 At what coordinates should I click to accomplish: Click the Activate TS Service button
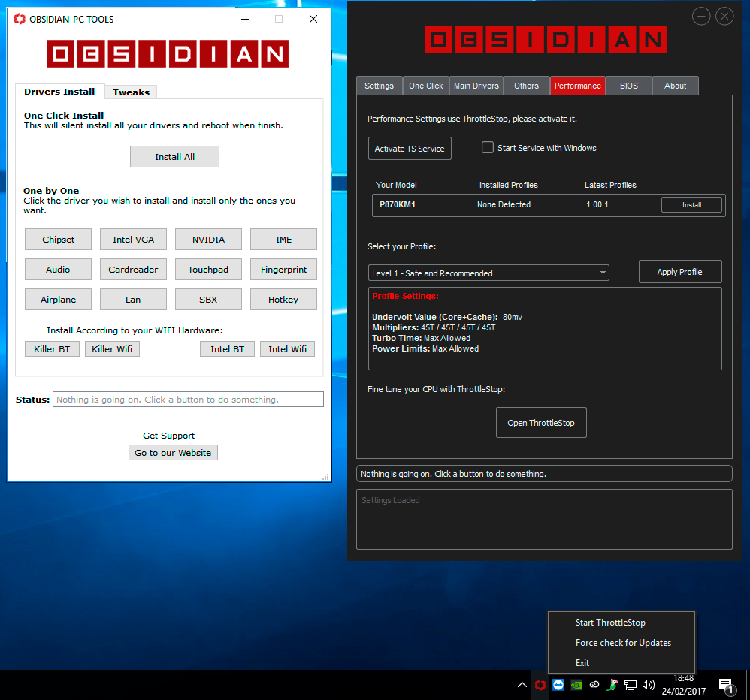point(410,148)
